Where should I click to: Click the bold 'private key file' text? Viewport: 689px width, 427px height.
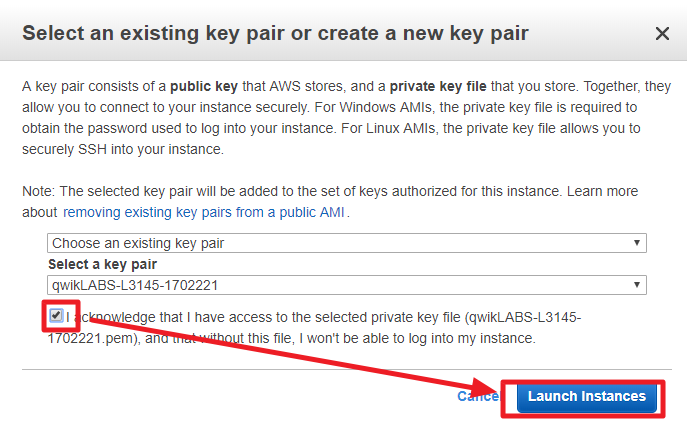[x=438, y=87]
